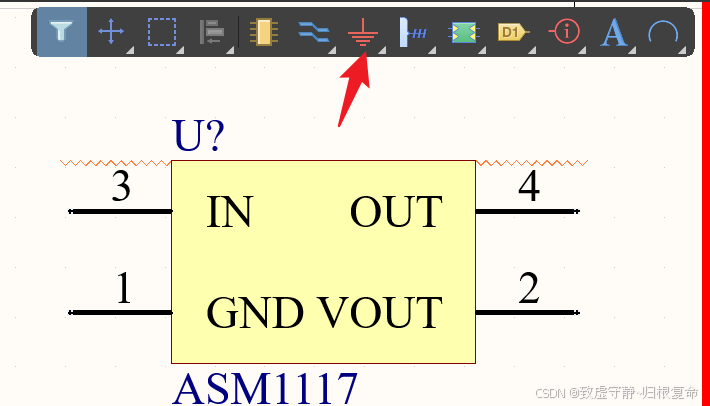
Task: Activate the selection filter tool
Action: point(61,32)
